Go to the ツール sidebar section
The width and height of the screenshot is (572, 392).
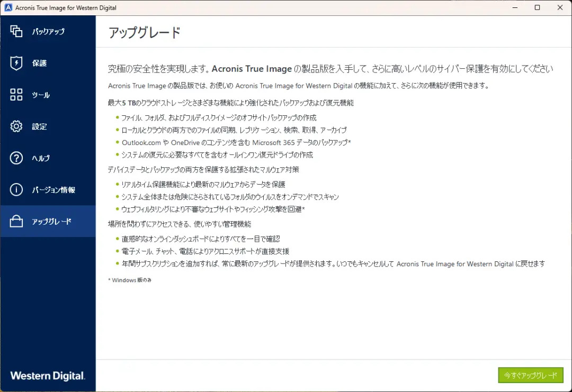pyautogui.click(x=48, y=95)
